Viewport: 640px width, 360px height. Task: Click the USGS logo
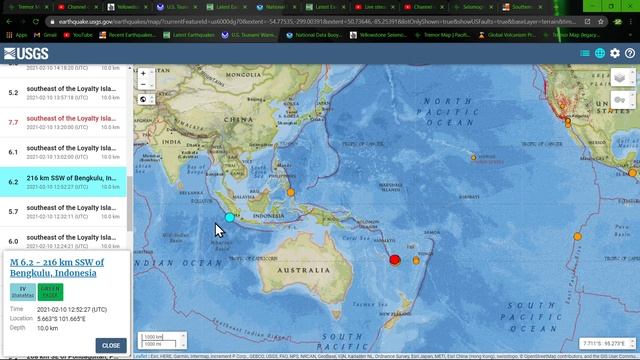click(26, 53)
